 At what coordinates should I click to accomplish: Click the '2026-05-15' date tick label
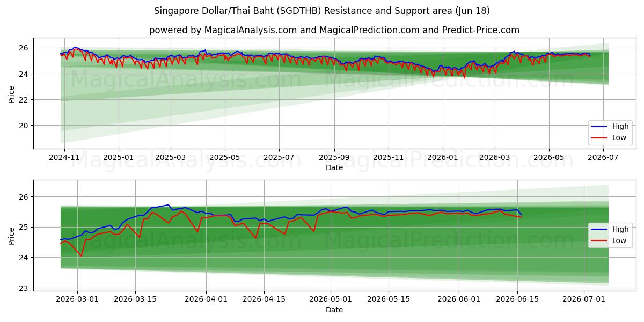(x=389, y=299)
